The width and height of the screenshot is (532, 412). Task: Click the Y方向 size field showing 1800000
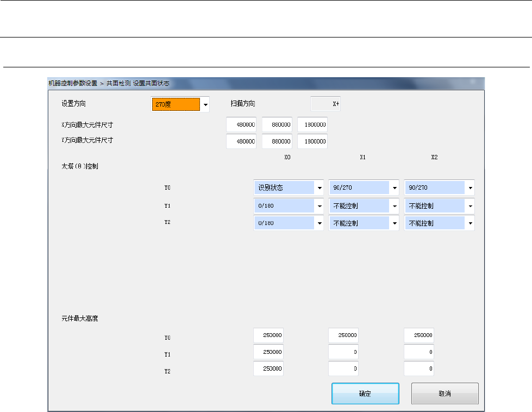pos(312,141)
